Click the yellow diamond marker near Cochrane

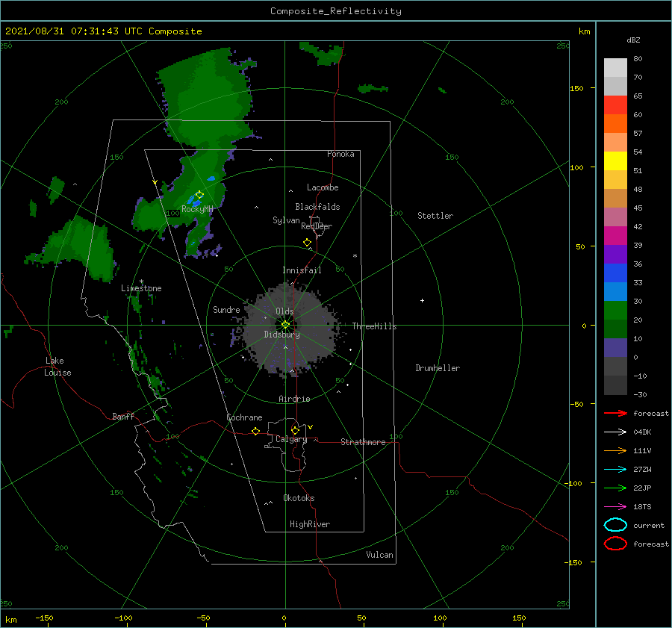click(x=255, y=431)
